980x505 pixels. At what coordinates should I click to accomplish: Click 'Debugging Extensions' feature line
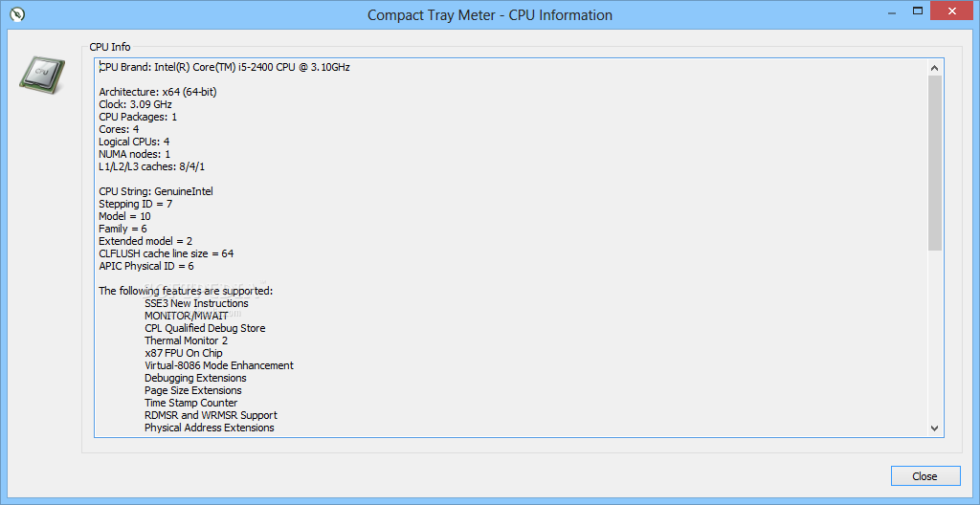[195, 378]
